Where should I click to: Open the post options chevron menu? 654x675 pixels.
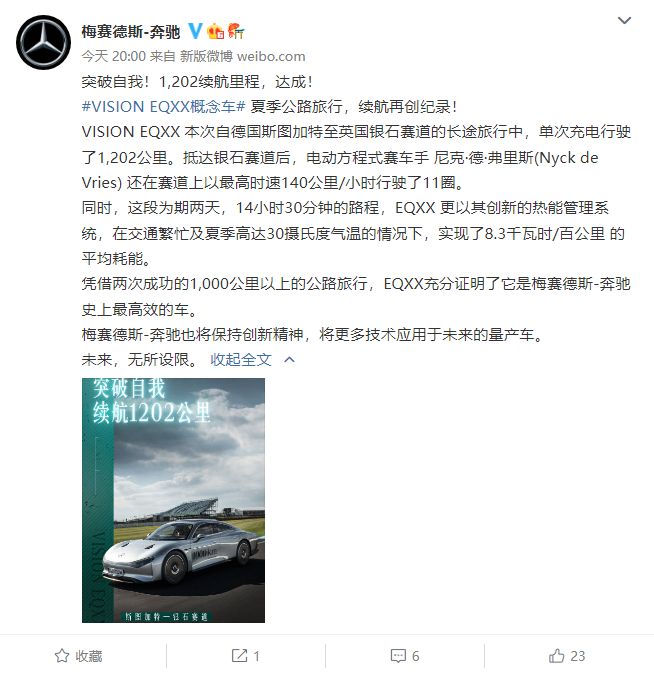(x=624, y=20)
